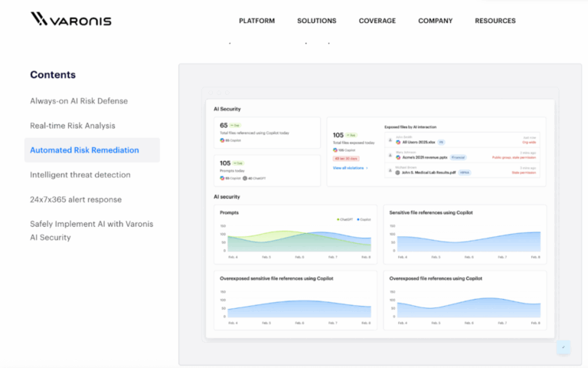Click the Contents heading
This screenshot has height=368, width=588.
tap(53, 74)
